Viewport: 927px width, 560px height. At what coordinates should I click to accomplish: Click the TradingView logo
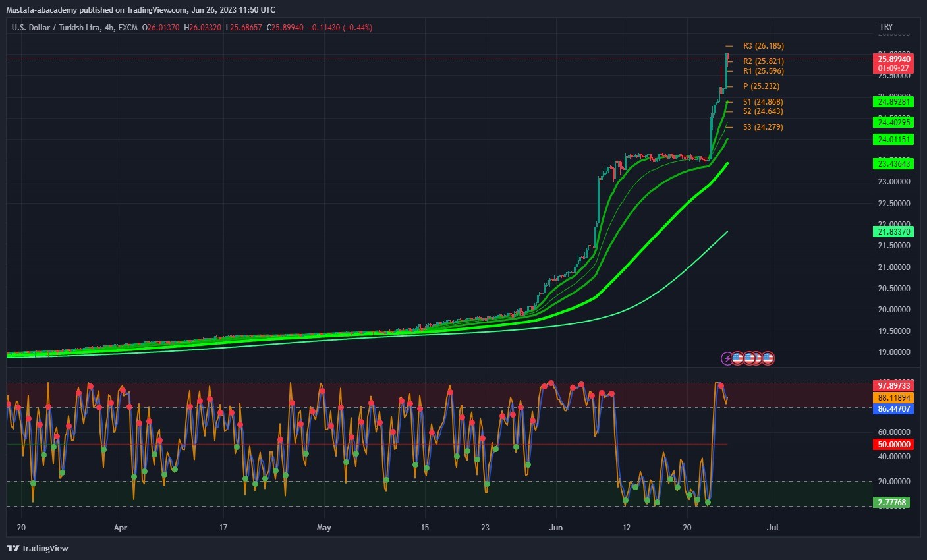click(x=38, y=548)
